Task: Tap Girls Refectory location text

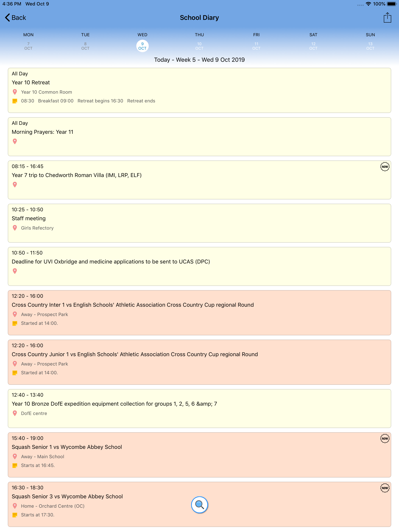Action: [x=37, y=228]
